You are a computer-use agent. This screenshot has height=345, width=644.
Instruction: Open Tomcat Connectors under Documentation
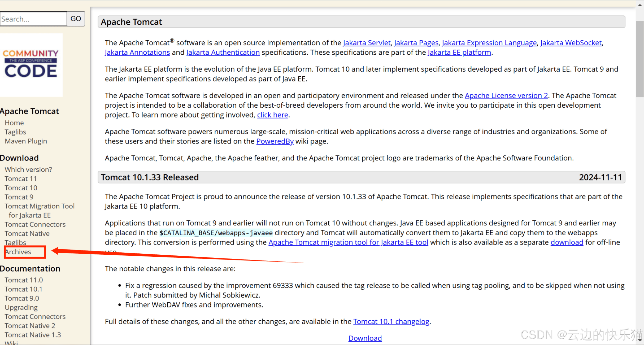pos(35,317)
